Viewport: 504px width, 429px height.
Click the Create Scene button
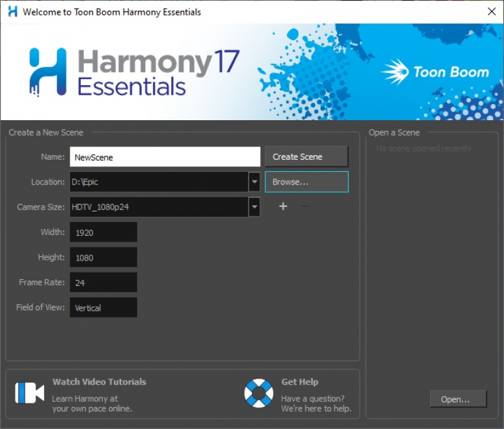[x=306, y=156]
